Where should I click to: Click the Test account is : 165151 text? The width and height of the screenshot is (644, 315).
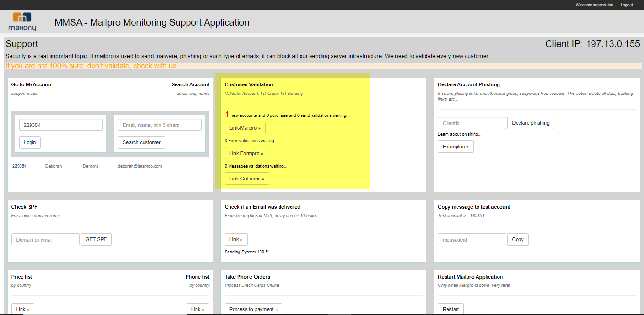(x=461, y=216)
